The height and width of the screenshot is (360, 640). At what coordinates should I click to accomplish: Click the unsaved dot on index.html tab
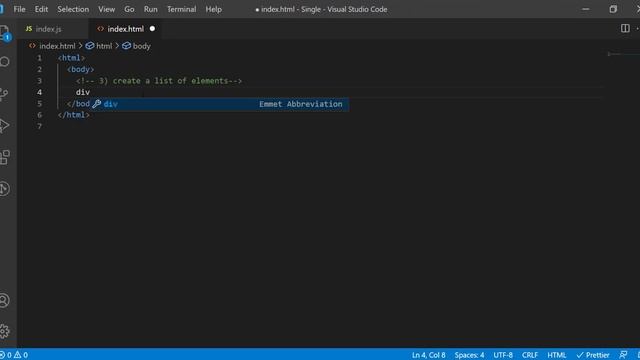152,29
